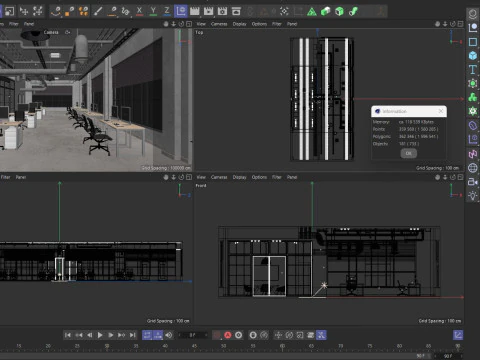Click the green capsule asset icon
Viewport: 480px width, 360px height.
tap(325, 12)
